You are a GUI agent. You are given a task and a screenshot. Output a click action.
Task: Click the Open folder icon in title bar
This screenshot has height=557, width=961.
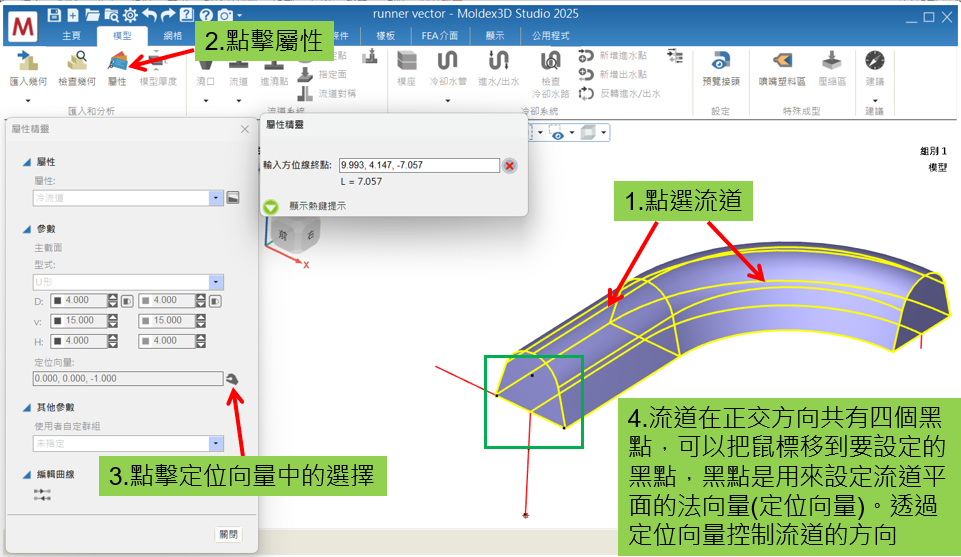[x=92, y=15]
